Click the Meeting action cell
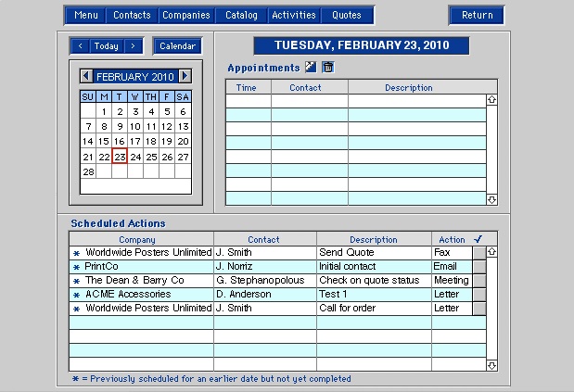 [453, 281]
